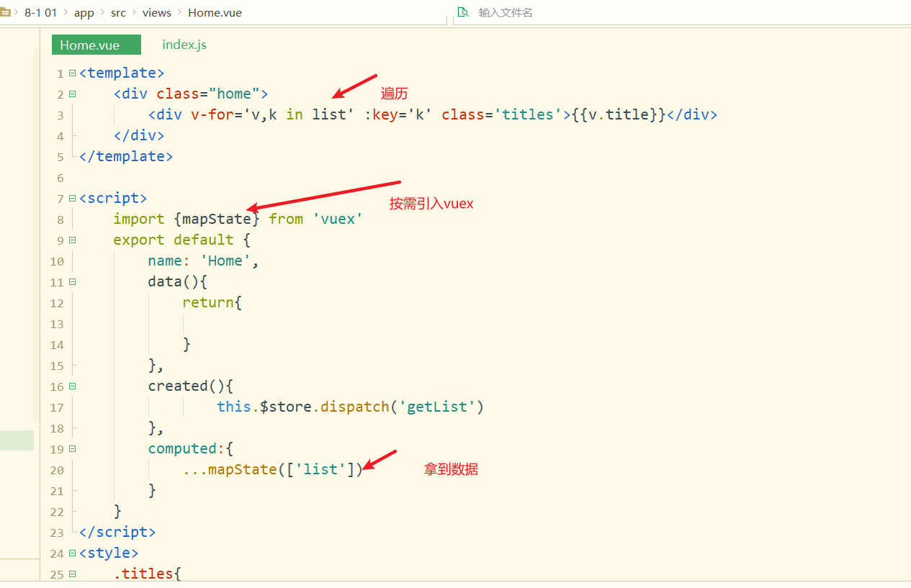Click the data(){ declaration
The width and height of the screenshot is (911, 588).
tap(178, 282)
